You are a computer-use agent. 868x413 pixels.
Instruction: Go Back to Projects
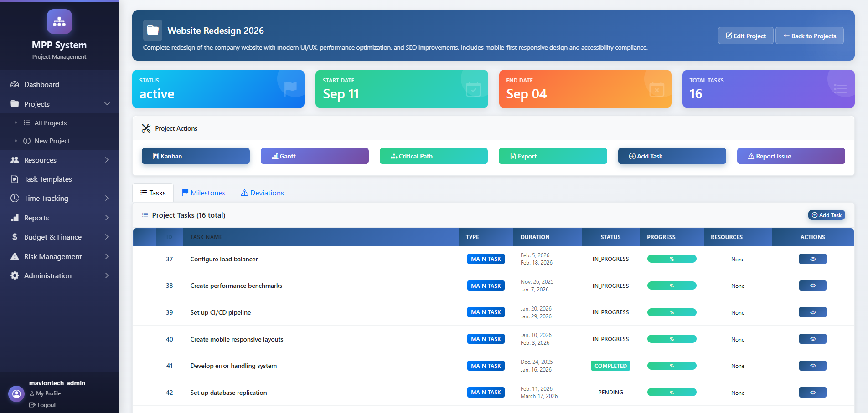click(x=810, y=36)
